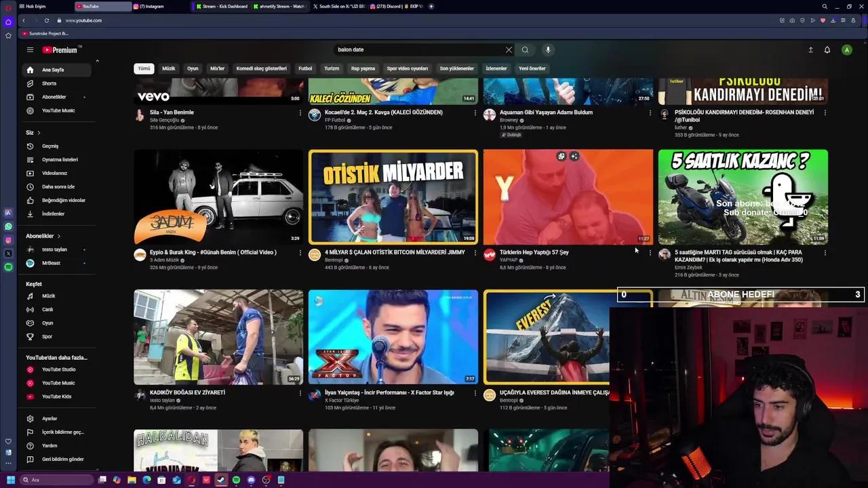This screenshot has height=488, width=868.
Task: Expand the Siz section chevron
Action: [x=39, y=133]
